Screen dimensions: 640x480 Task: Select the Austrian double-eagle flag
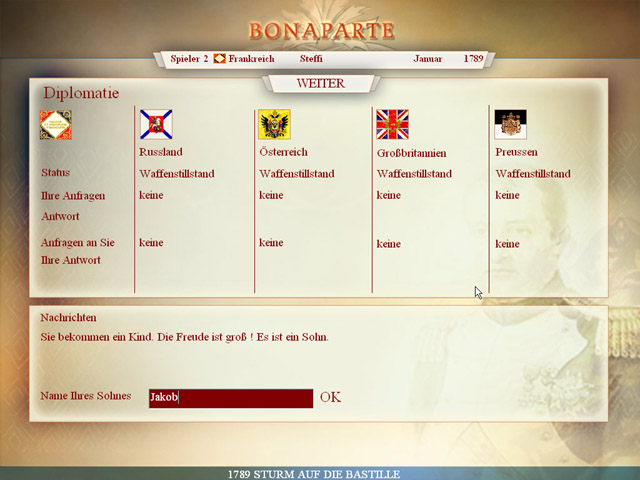(x=274, y=124)
